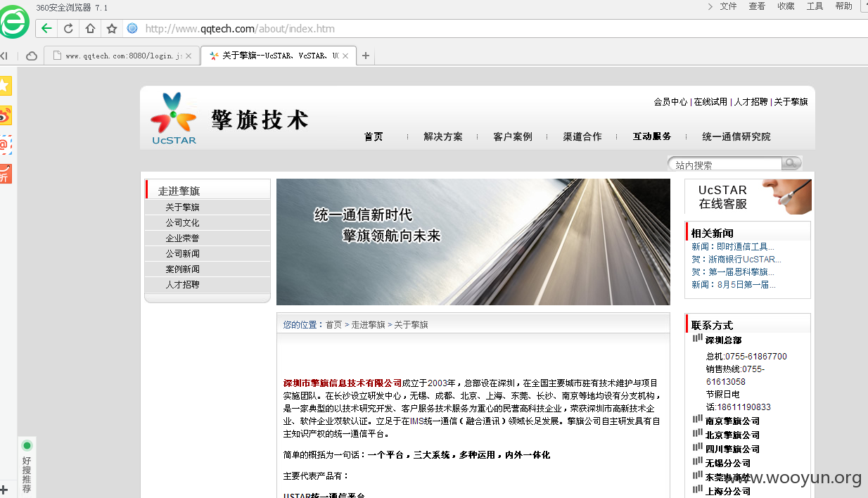The image size is (868, 498).
Task: Click the green 好搜推荐 dot icon
Action: pos(27,445)
